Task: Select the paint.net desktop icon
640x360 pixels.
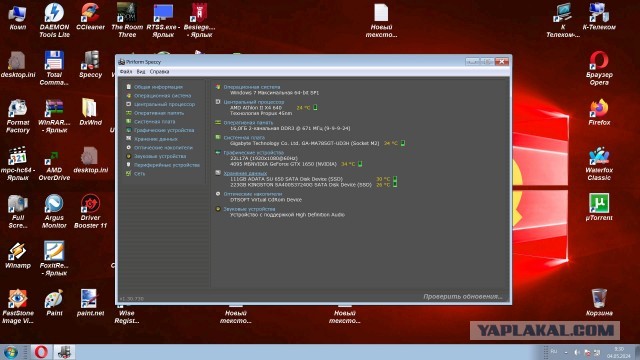Action: click(90, 303)
